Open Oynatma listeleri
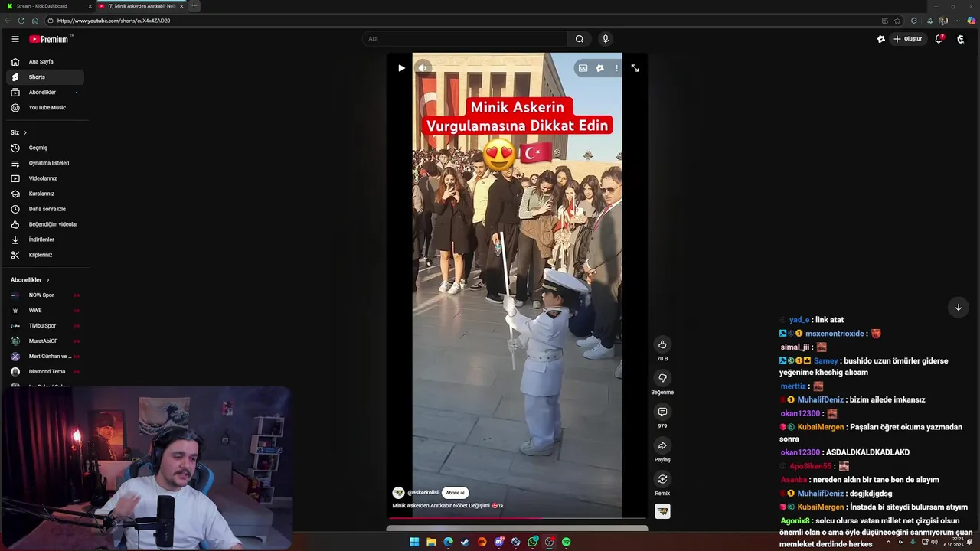 (44, 163)
